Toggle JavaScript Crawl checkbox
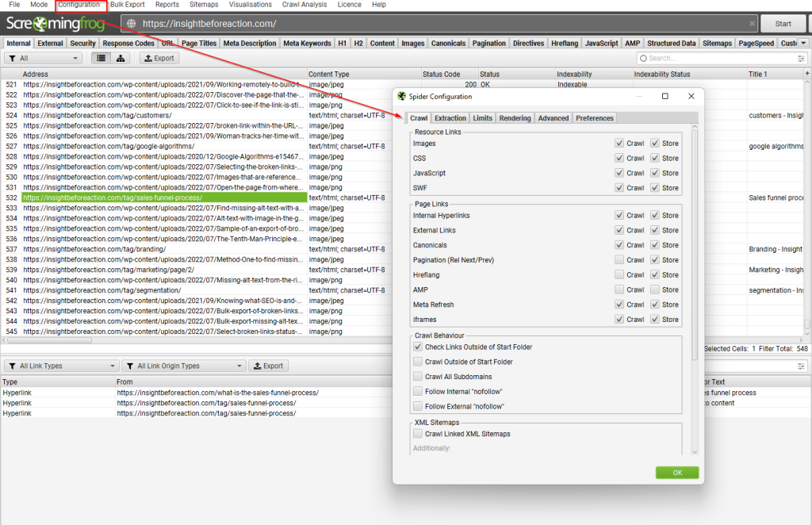The height and width of the screenshot is (525, 812). 619,172
